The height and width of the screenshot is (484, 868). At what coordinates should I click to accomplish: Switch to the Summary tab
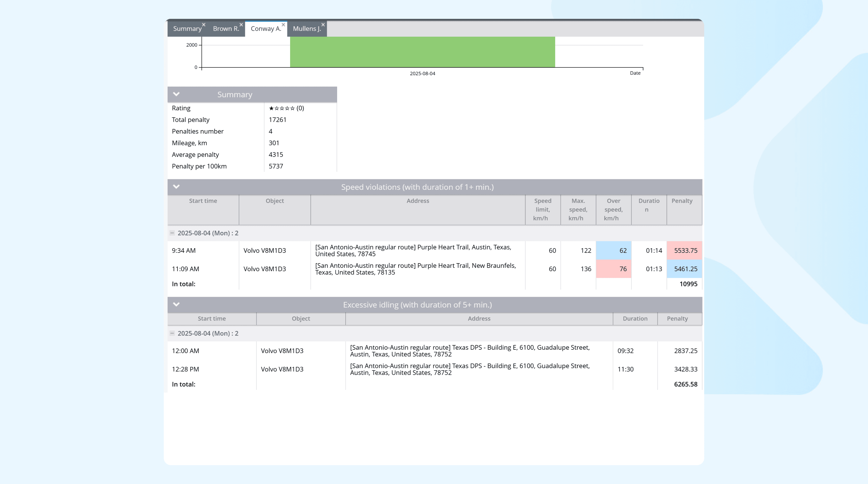tap(187, 29)
